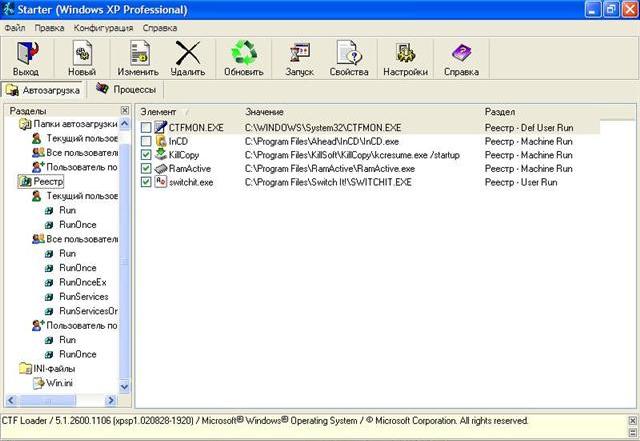Uncheck the KillCopy startup entry

[x=147, y=155]
